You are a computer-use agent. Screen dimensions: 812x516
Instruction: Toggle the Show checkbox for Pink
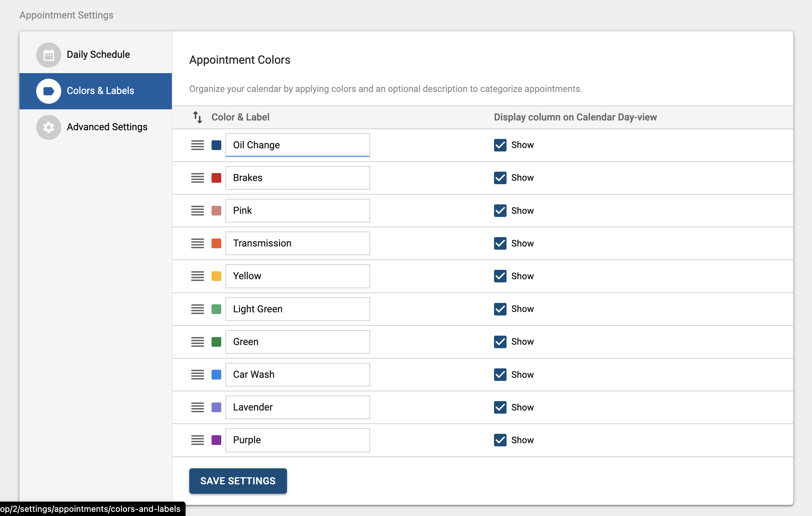click(500, 211)
